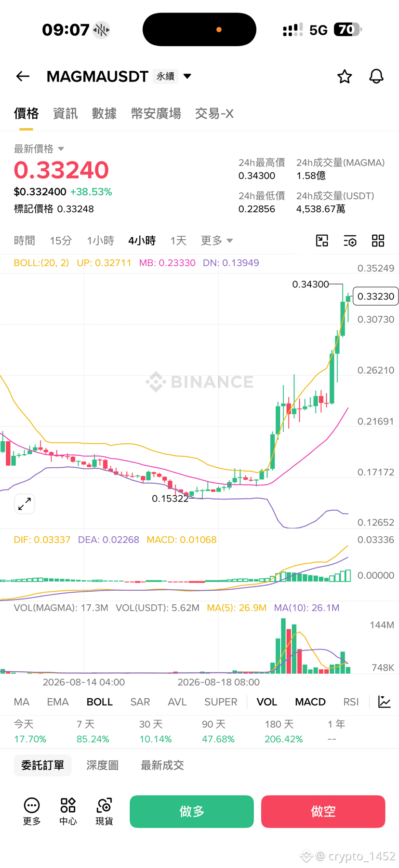Tap the VOL(MAGMA): 17.3M legend
Screen dimensions: 399x868
coord(61,608)
